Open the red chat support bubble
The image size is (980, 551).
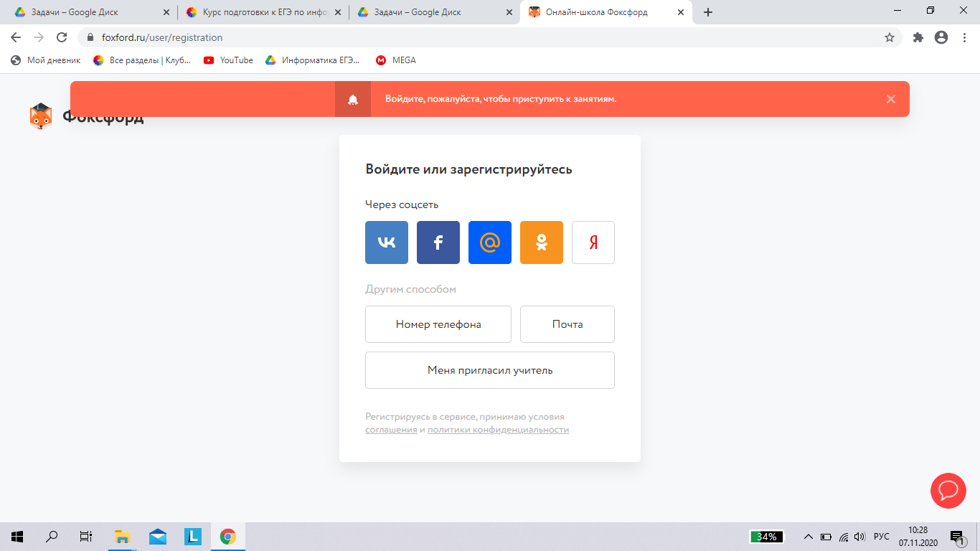948,491
